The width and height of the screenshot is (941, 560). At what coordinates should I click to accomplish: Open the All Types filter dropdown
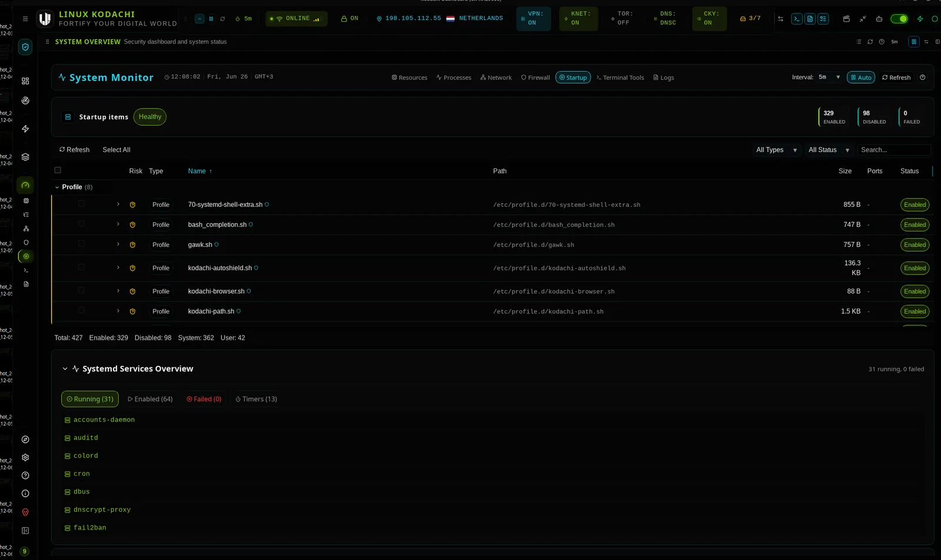[776, 150]
